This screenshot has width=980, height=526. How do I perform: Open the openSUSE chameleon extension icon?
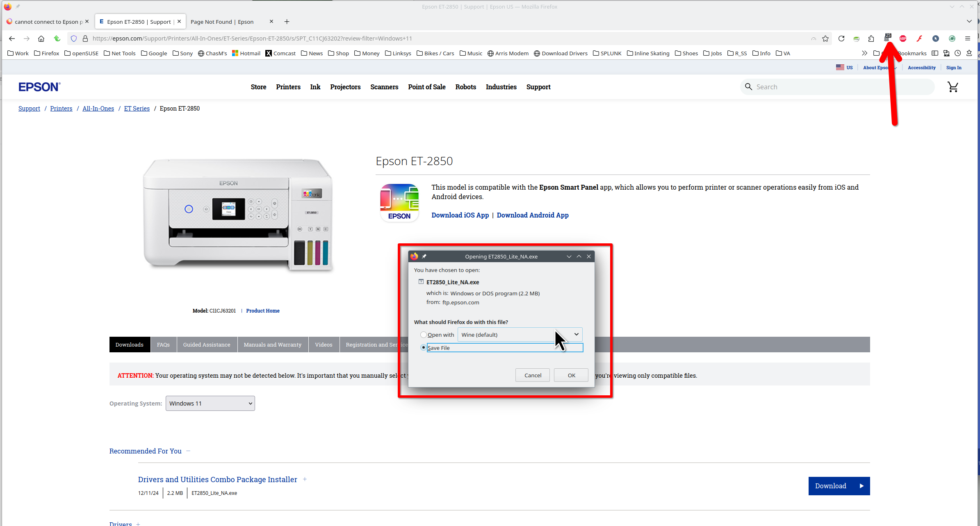(857, 39)
